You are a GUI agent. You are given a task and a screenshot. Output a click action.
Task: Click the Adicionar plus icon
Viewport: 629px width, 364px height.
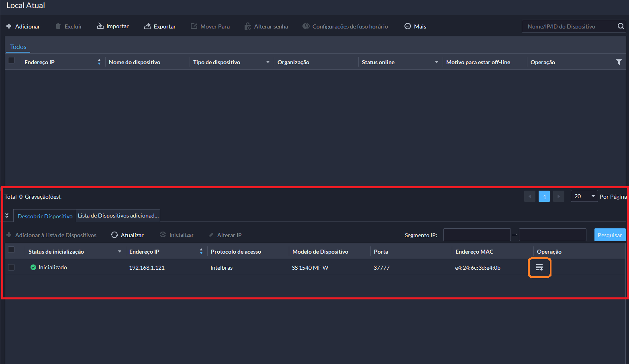pyautogui.click(x=9, y=26)
